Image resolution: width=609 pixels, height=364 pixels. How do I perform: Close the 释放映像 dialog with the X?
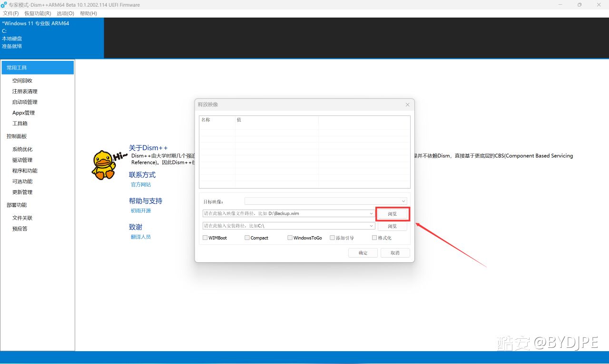(x=407, y=105)
